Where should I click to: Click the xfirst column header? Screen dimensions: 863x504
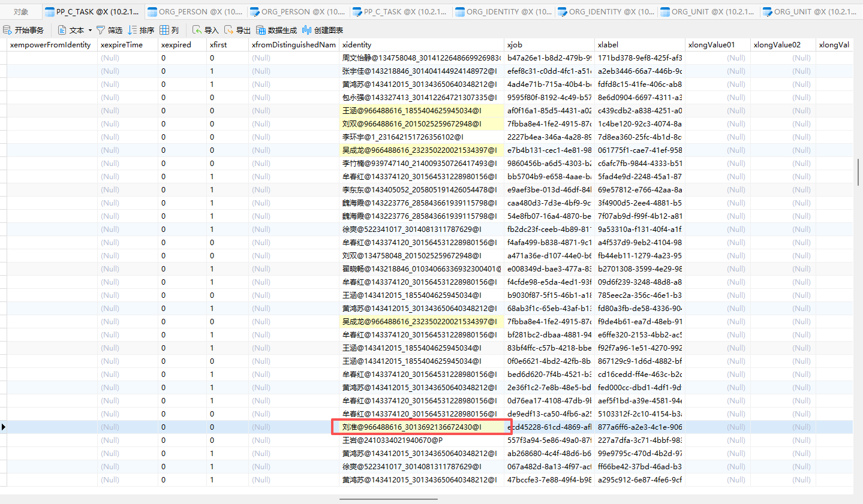click(x=228, y=45)
